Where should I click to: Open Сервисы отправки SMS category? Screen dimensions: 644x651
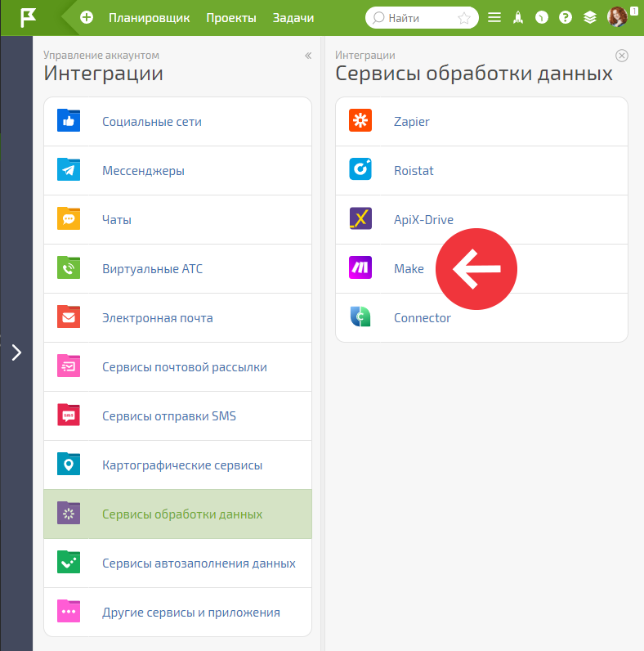click(177, 416)
